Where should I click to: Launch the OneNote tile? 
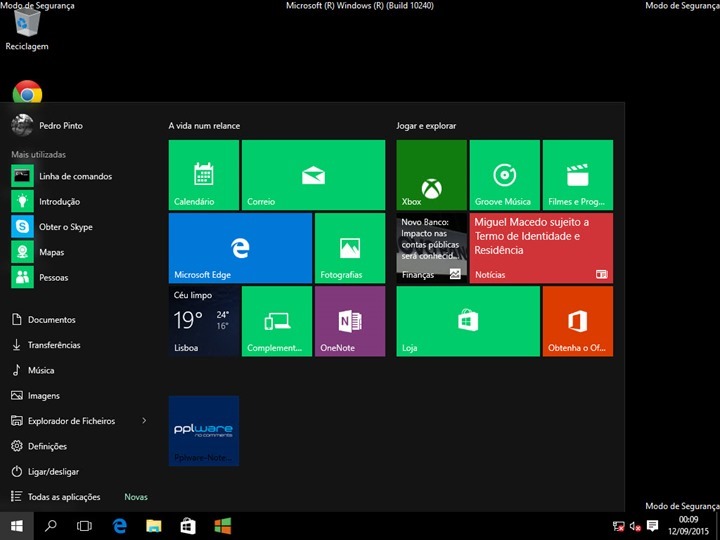point(350,321)
